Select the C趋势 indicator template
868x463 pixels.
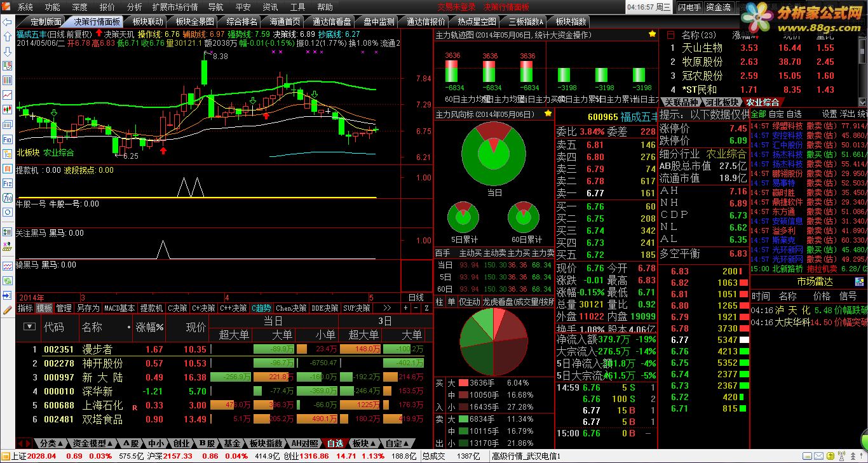pyautogui.click(x=261, y=308)
